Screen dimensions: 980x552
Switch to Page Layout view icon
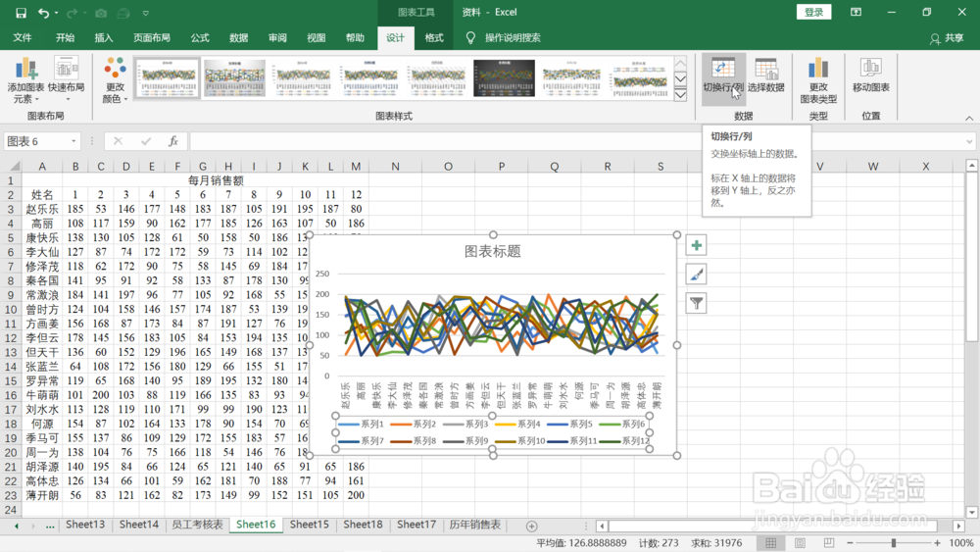(800, 543)
